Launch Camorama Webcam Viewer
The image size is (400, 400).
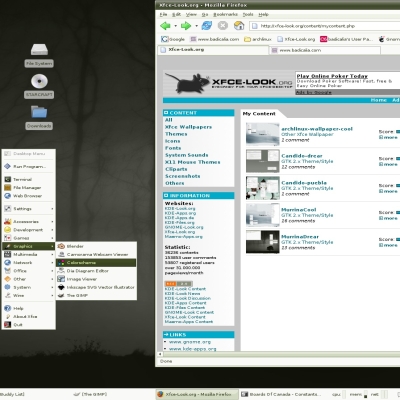click(96, 254)
